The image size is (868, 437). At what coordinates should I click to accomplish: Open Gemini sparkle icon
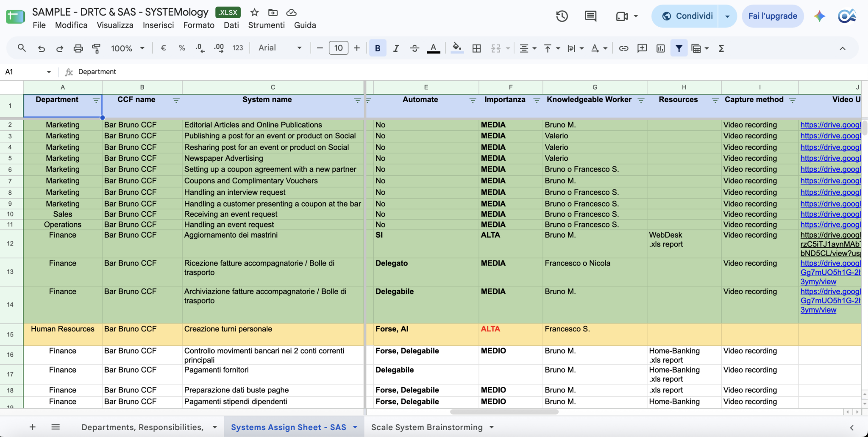[820, 16]
